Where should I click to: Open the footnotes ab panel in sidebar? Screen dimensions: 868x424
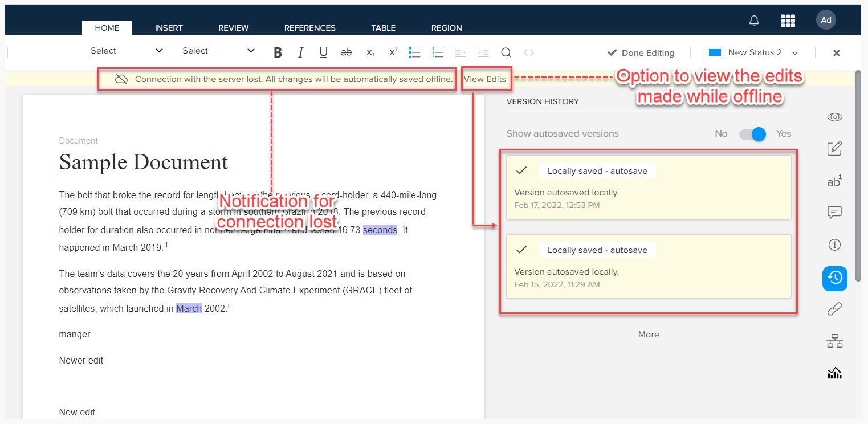(x=834, y=181)
